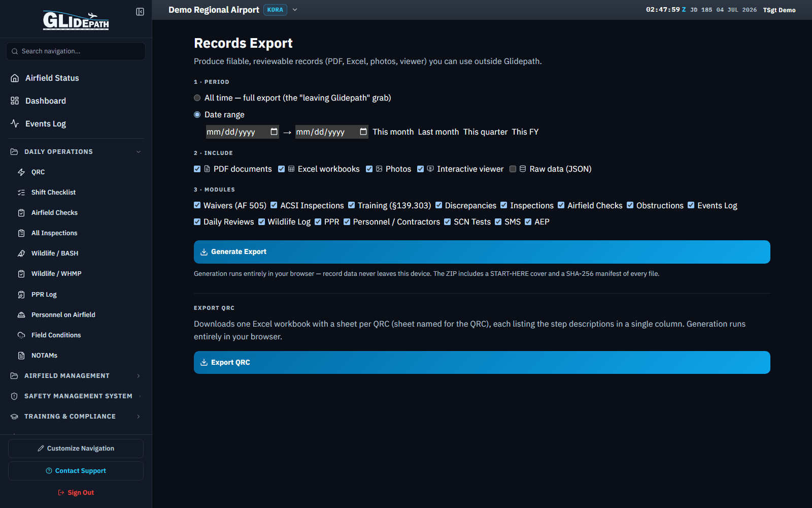The height and width of the screenshot is (508, 812).
Task: Open the airport selector dropdown chevron
Action: (x=295, y=10)
